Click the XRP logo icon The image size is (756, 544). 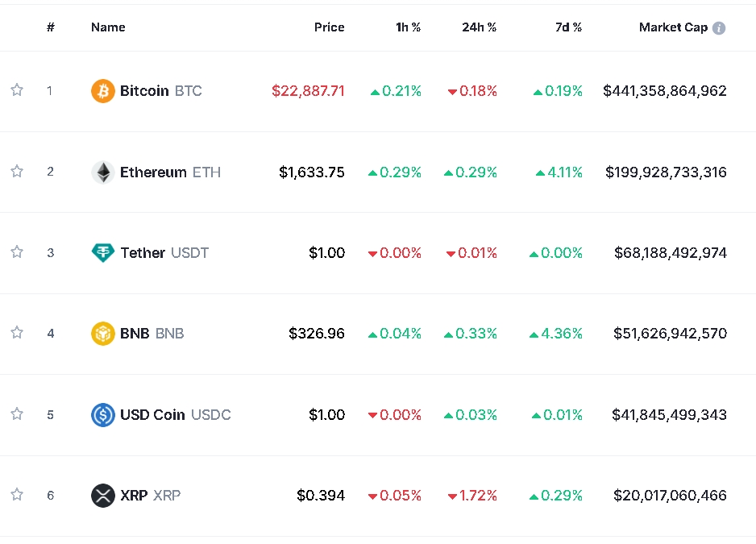click(103, 496)
